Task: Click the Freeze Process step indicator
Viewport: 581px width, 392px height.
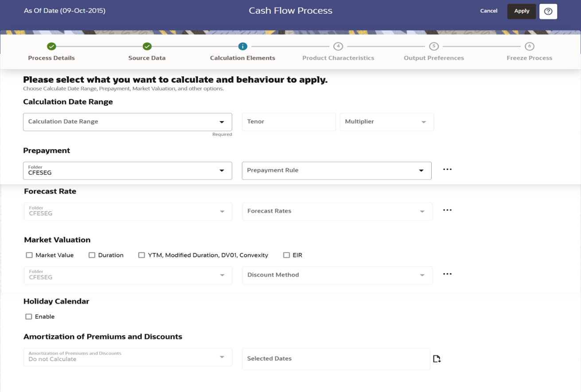Action: click(x=529, y=46)
